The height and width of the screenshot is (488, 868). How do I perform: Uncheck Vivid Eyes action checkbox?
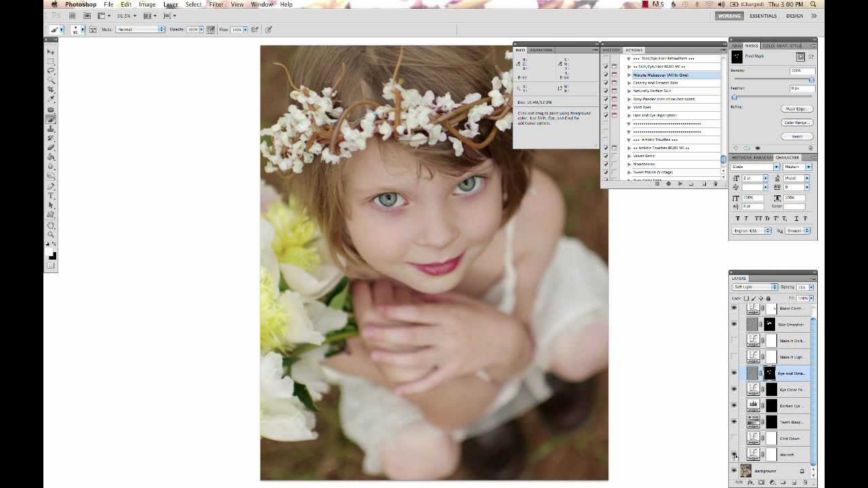coord(606,107)
